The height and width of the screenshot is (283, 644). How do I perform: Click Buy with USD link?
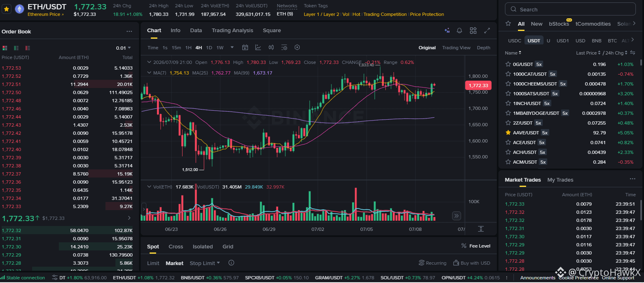click(x=472, y=263)
